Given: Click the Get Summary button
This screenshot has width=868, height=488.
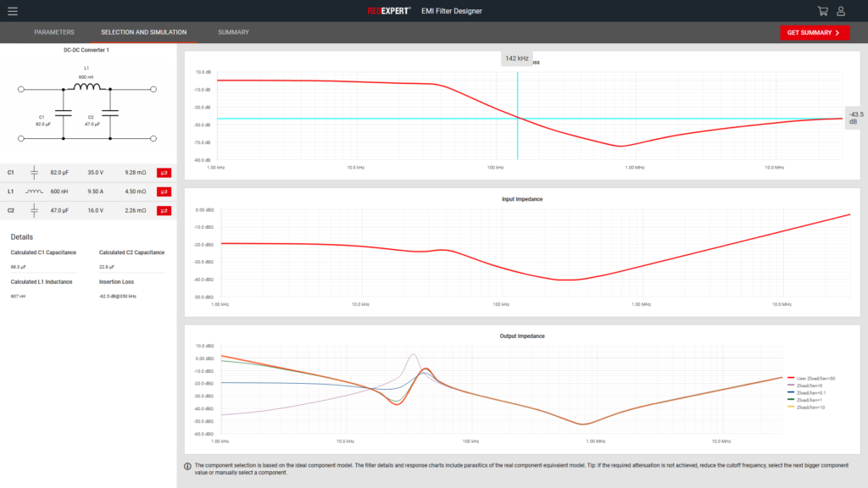Looking at the screenshot, I should [x=814, y=32].
